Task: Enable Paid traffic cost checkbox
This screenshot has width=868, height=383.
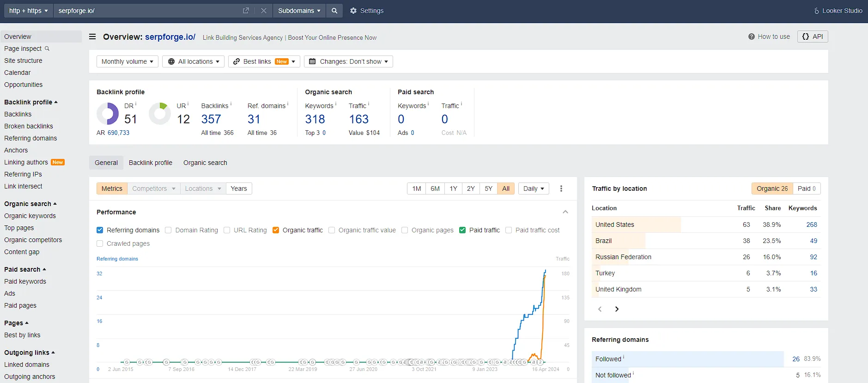Action: (x=509, y=230)
